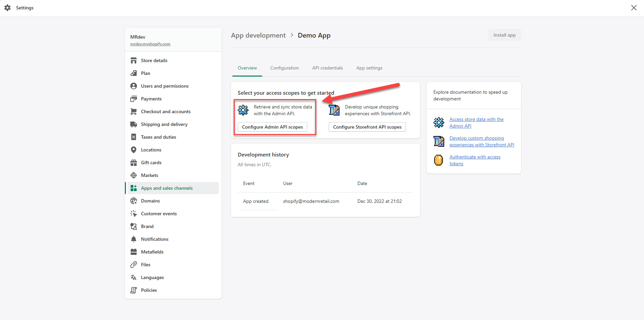Click the Policies document icon

(x=134, y=290)
